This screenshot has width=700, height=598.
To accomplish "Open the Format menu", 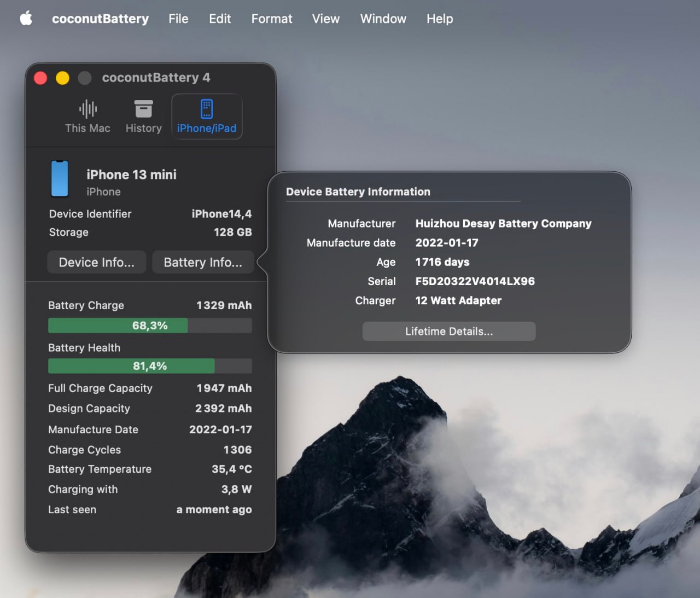I will (272, 19).
